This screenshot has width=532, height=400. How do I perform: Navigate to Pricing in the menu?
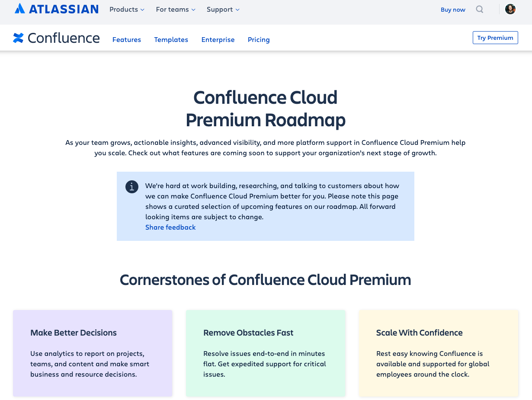tap(259, 39)
